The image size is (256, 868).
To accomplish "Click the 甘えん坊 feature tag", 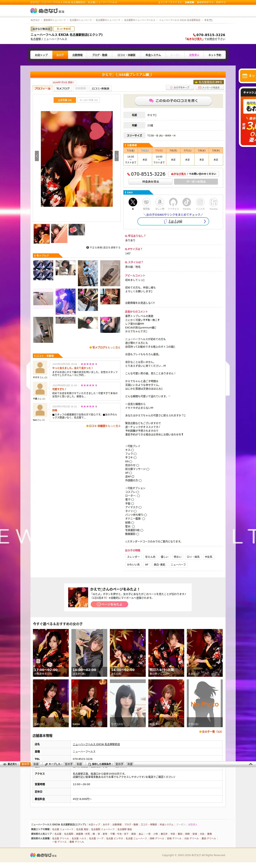I will tap(150, 557).
